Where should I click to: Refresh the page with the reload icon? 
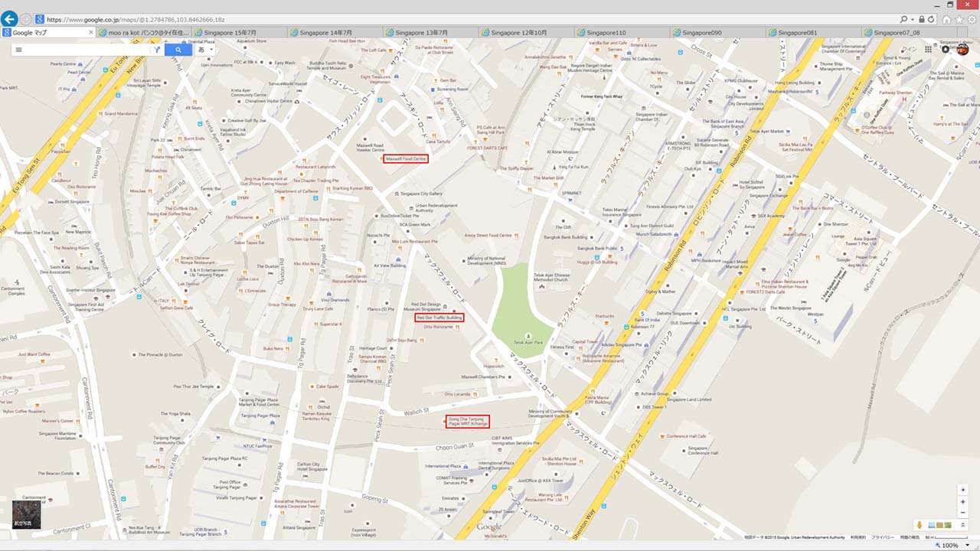[931, 19]
